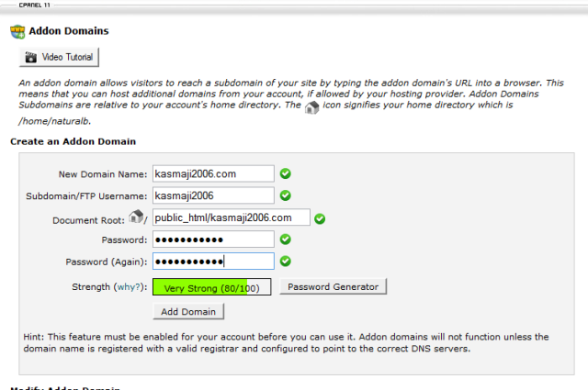Click the 'Create an Addon Domain' heading
The image size is (588, 390).
click(73, 141)
